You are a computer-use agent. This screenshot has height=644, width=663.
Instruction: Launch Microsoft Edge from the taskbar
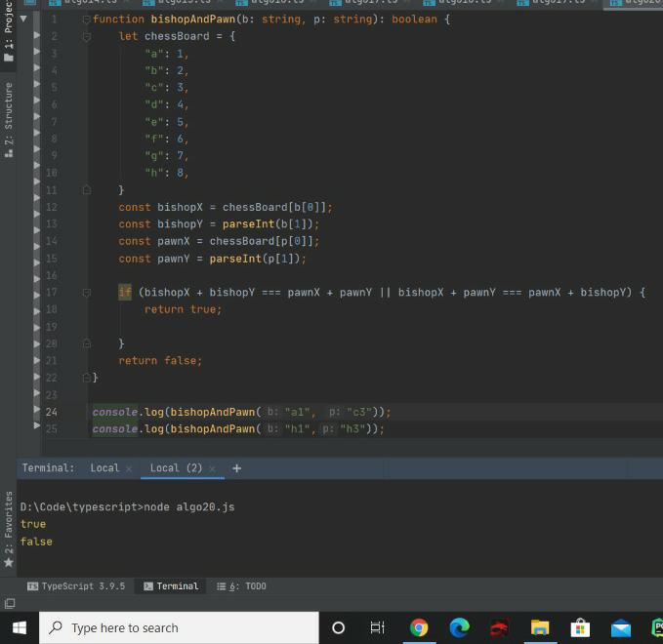[459, 627]
